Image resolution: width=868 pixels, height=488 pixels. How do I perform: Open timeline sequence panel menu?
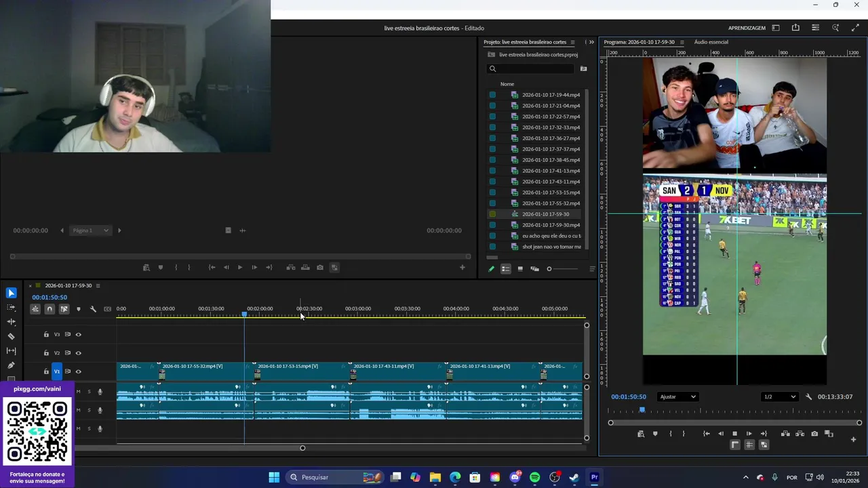point(98,285)
